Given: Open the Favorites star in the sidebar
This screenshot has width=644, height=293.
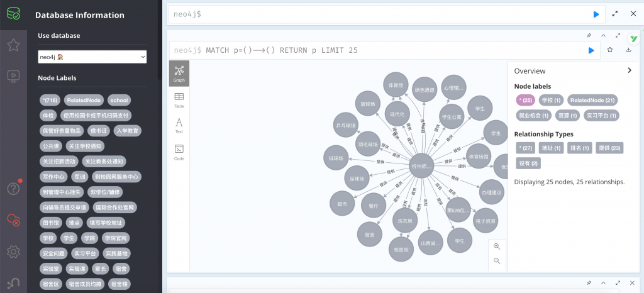Looking at the screenshot, I should point(13,45).
